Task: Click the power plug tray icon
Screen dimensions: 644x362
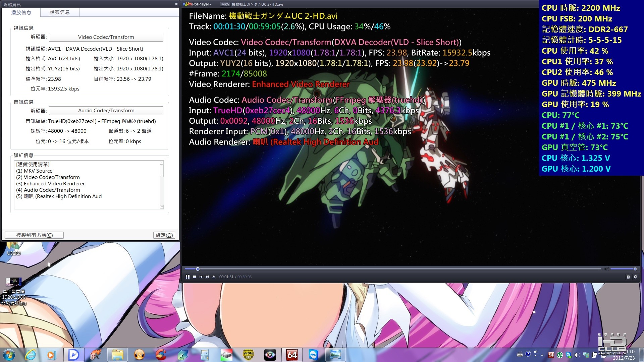Action: coord(595,355)
